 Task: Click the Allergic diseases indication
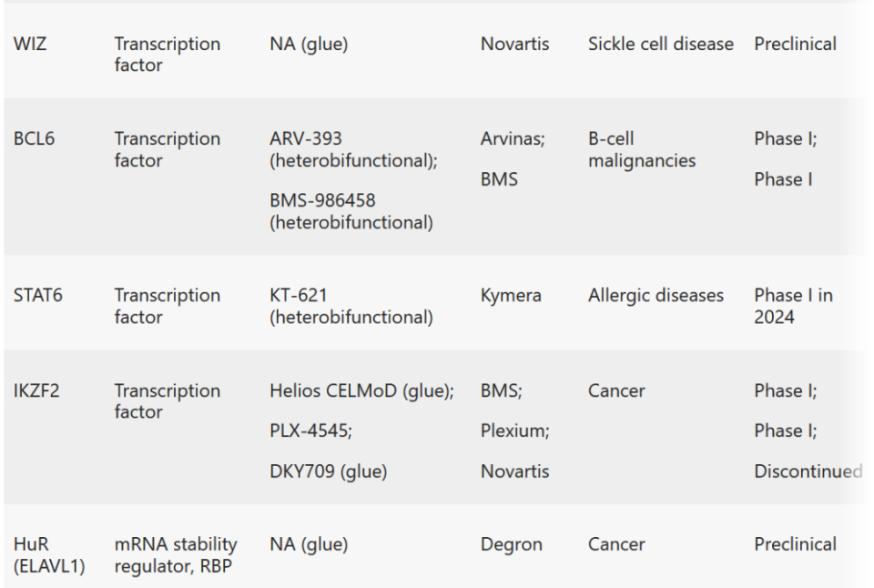click(655, 296)
